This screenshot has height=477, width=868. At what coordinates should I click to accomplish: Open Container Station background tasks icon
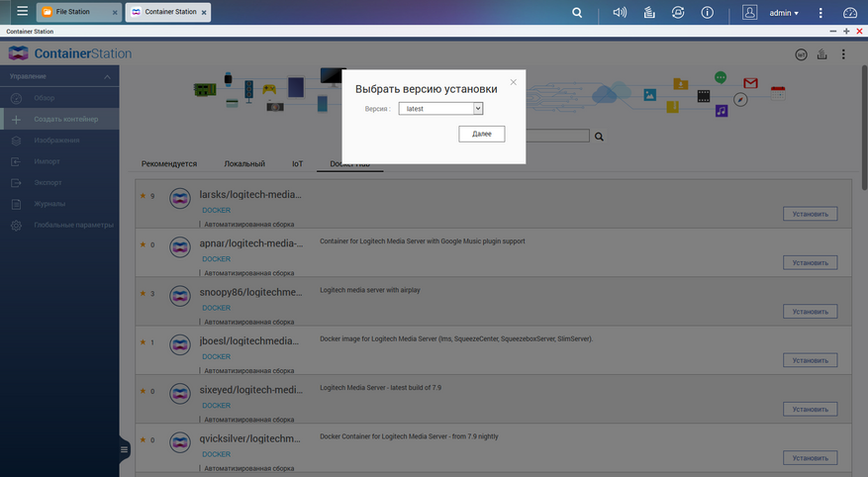[x=822, y=54]
